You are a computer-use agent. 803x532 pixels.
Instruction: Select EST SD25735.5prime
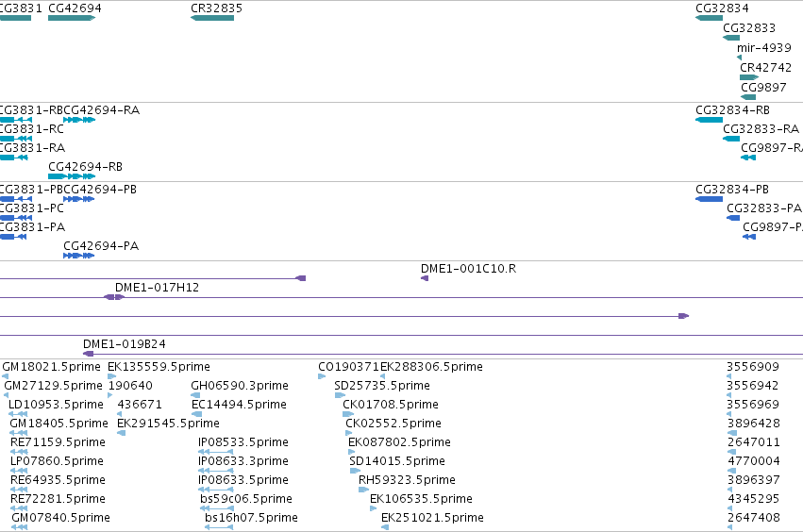coord(382,386)
